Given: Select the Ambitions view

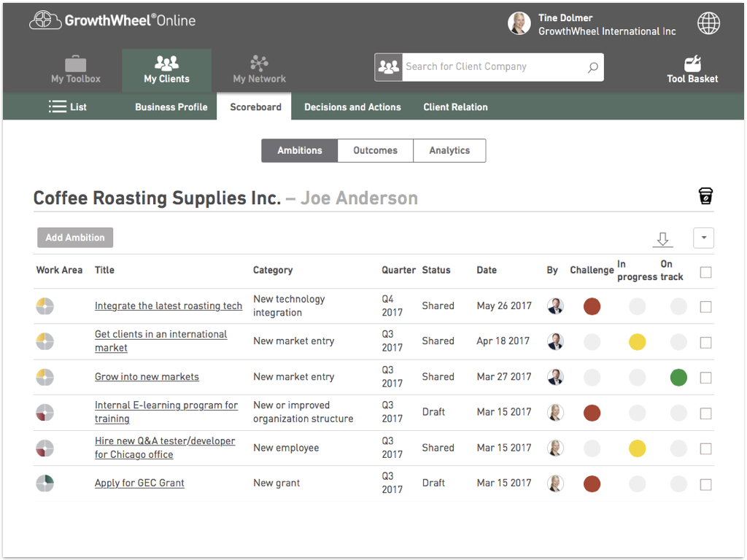Looking at the screenshot, I should [x=300, y=150].
